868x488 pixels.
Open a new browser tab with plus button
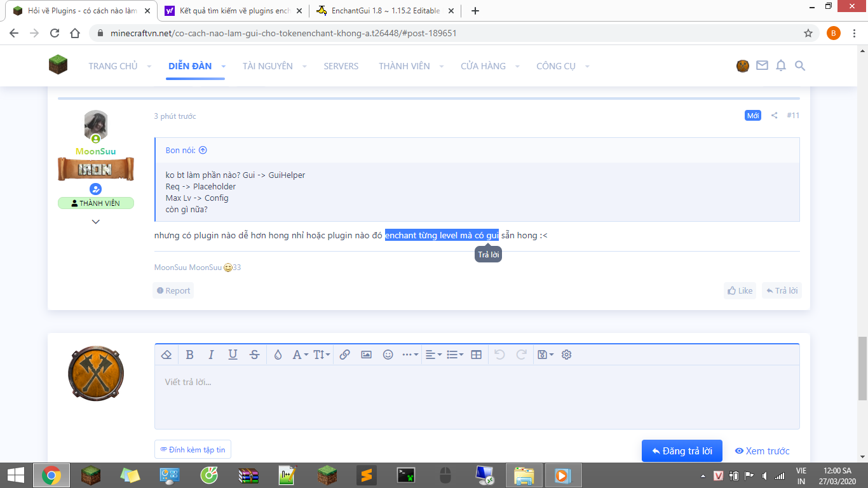click(475, 11)
